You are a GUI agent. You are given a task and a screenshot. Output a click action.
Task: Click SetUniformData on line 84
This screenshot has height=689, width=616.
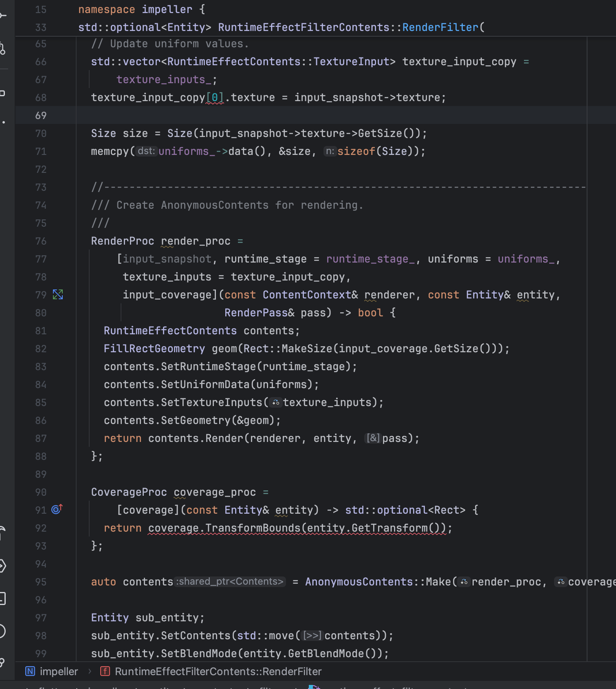205,384
